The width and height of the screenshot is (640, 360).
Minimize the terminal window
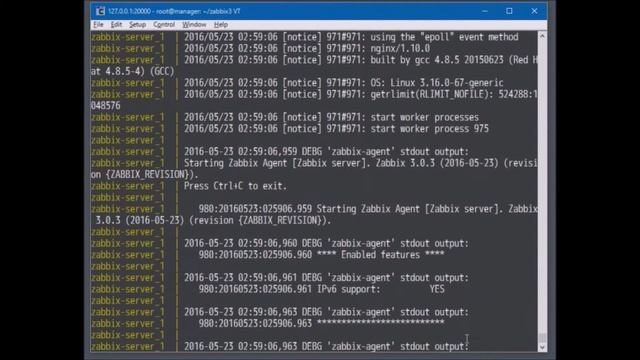[x=484, y=11]
